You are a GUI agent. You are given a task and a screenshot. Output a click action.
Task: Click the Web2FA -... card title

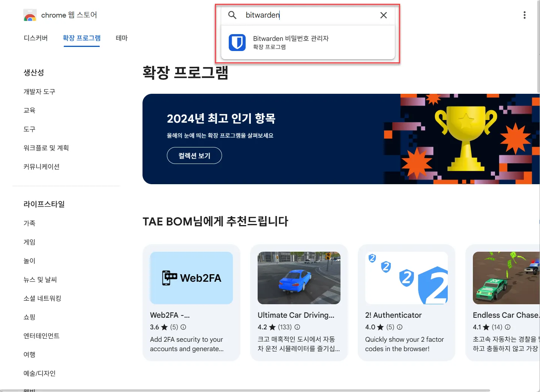point(170,315)
